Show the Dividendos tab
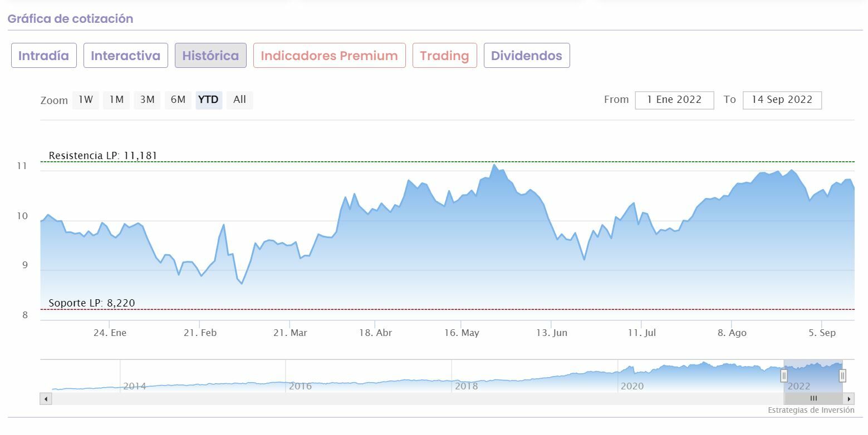Image resolution: width=868 pixels, height=435 pixels. [x=526, y=56]
